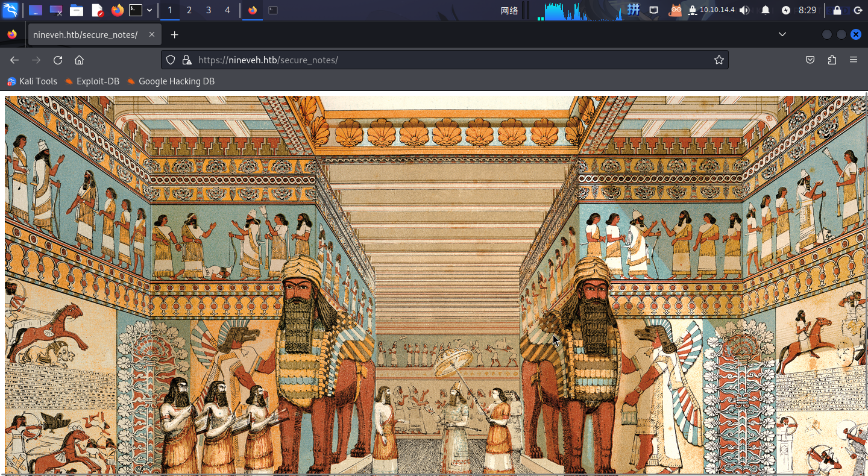Image resolution: width=868 pixels, height=476 pixels.
Task: Switch to workspace 1
Action: tap(170, 10)
